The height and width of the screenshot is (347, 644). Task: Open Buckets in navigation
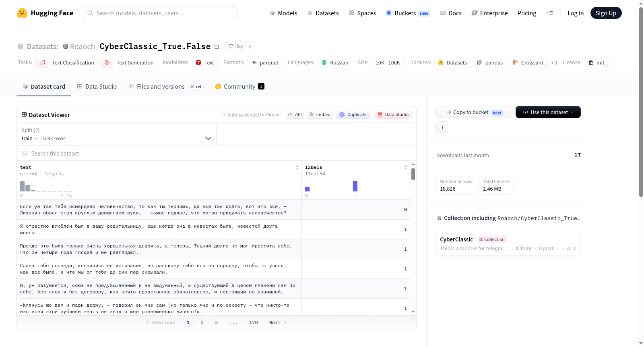408,13
